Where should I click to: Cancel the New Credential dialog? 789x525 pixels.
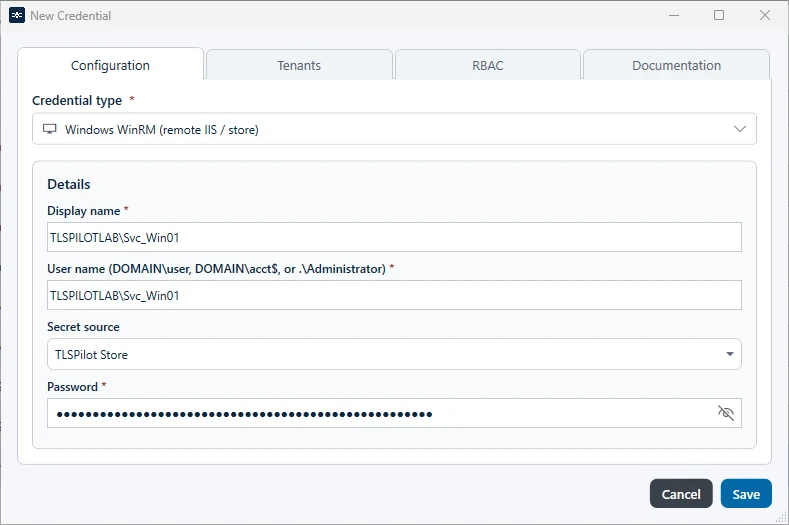pyautogui.click(x=681, y=494)
